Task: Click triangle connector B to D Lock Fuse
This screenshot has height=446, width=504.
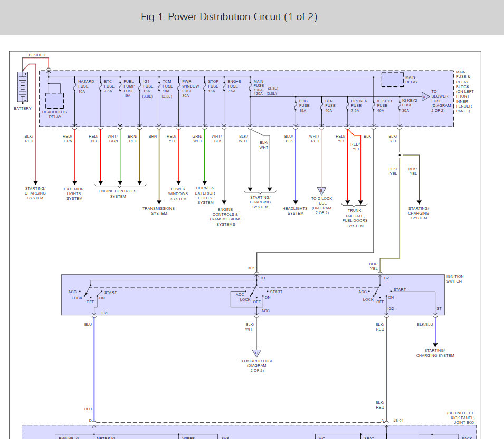Action: click(x=321, y=191)
